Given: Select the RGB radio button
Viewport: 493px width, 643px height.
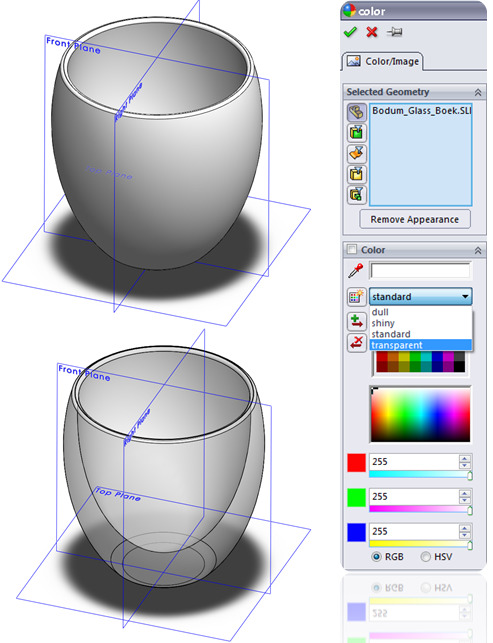Looking at the screenshot, I should pos(376,556).
